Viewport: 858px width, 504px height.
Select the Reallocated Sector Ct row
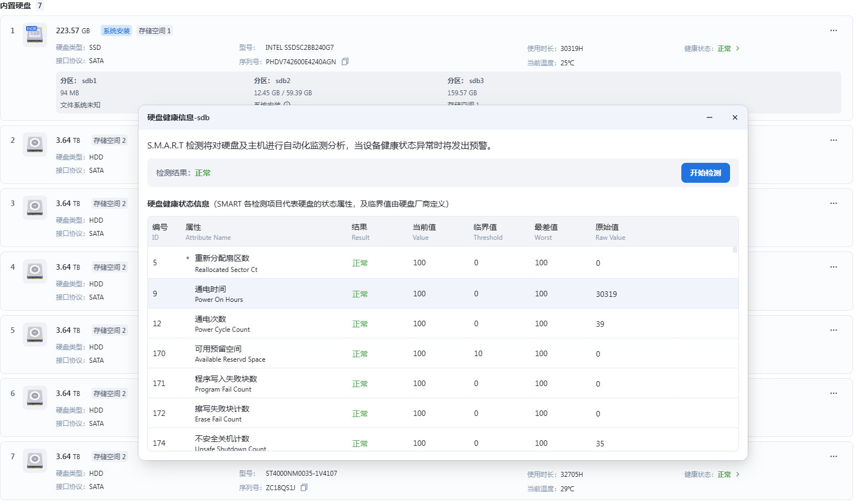443,263
